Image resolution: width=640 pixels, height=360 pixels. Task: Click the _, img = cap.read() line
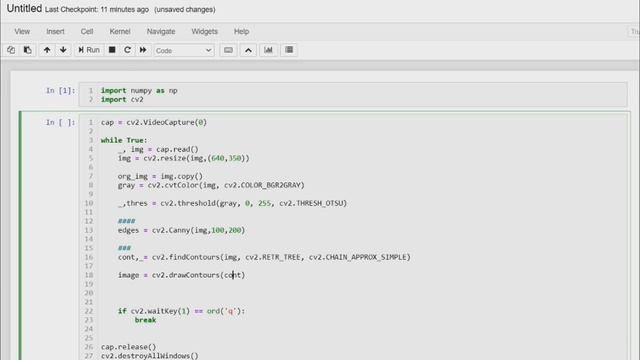point(158,149)
